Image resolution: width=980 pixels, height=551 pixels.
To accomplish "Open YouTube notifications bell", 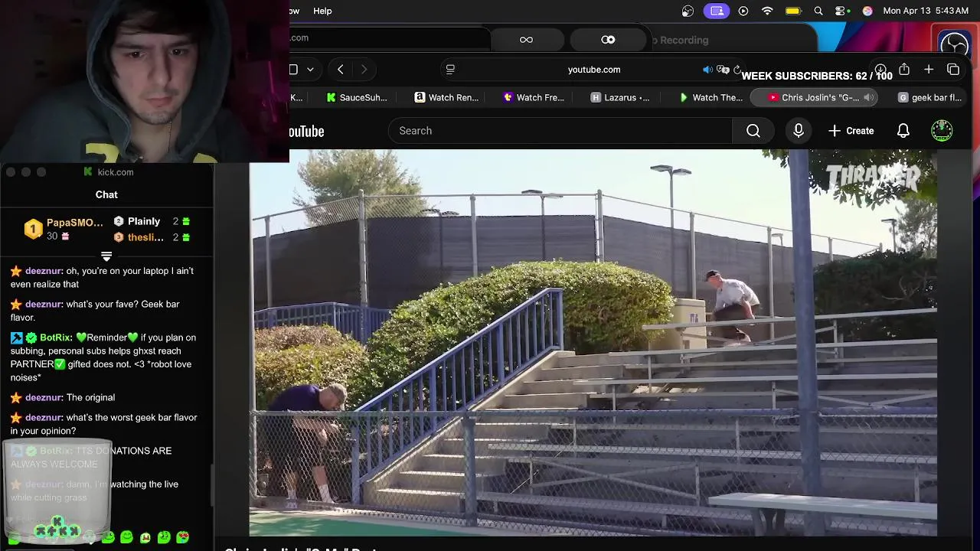I will click(x=903, y=131).
